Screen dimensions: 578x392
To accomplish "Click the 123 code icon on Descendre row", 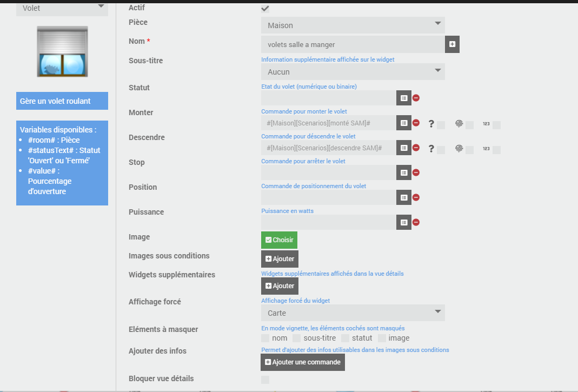I will coord(486,149).
